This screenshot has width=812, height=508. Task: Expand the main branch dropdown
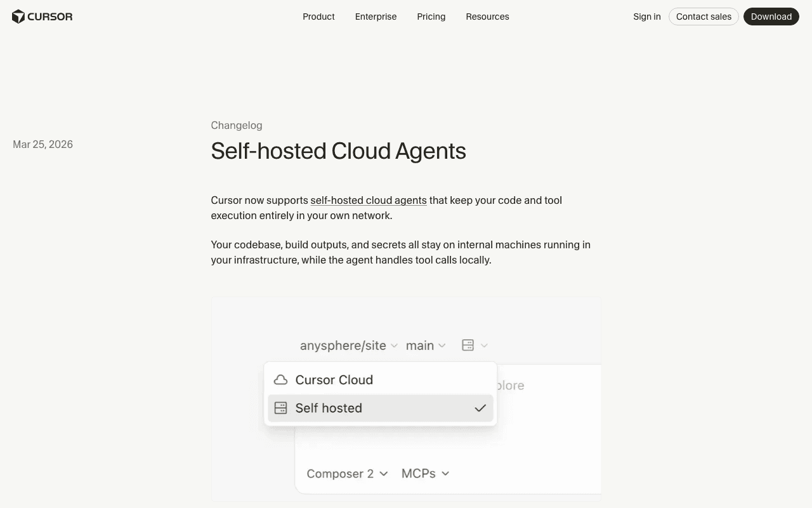[426, 345]
